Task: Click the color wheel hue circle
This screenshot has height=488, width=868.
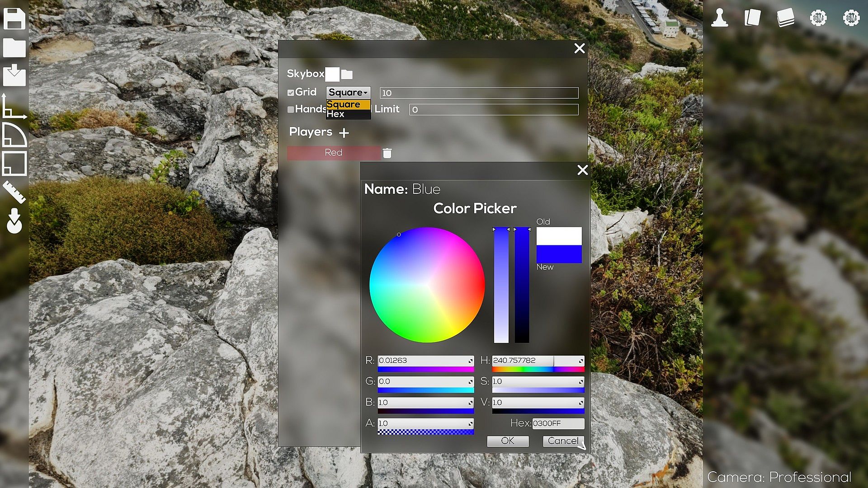Action: pyautogui.click(x=427, y=285)
